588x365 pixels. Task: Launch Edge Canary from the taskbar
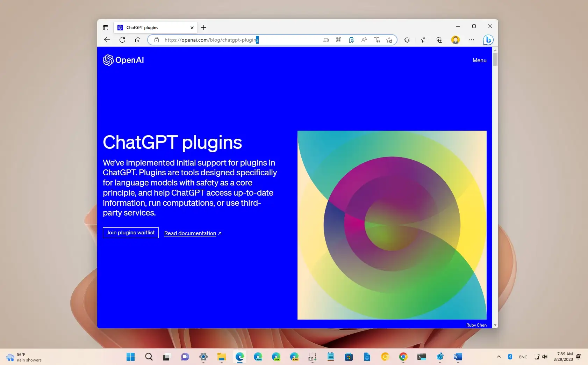point(294,357)
